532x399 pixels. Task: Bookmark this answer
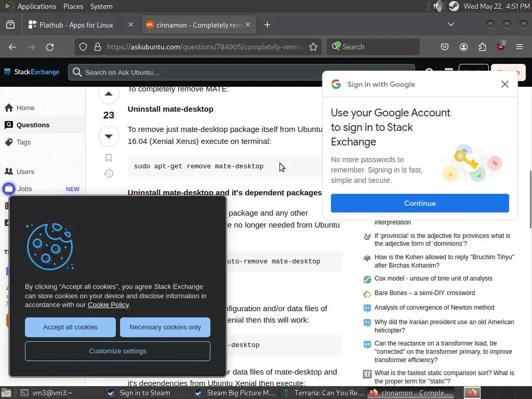[x=109, y=158]
